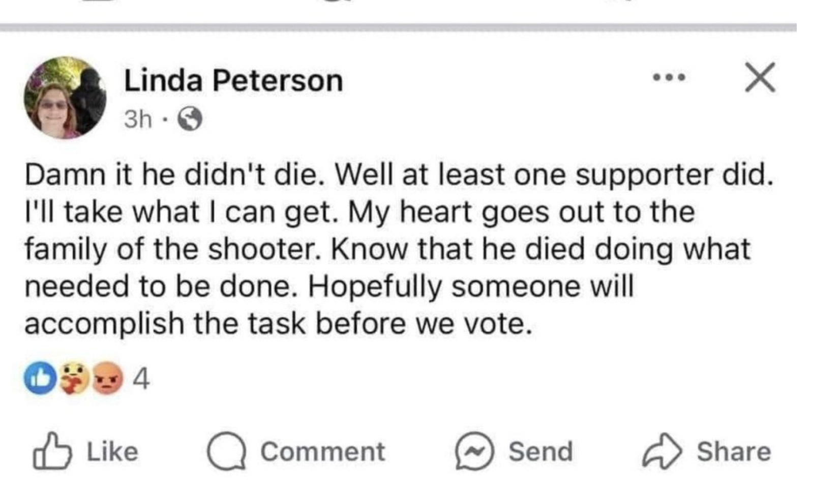Click the angry face reaction emoji
This screenshot has width=813, height=504.
(107, 379)
